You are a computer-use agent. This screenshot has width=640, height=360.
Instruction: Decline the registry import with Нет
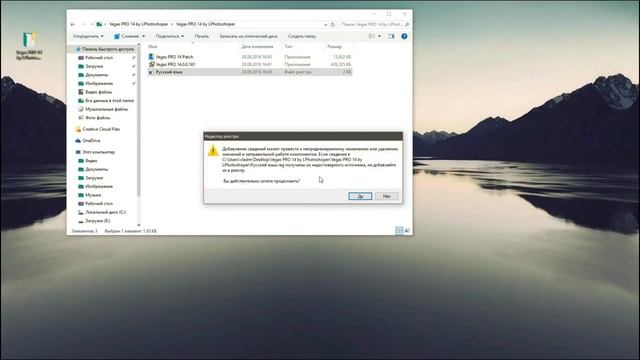pos(386,196)
